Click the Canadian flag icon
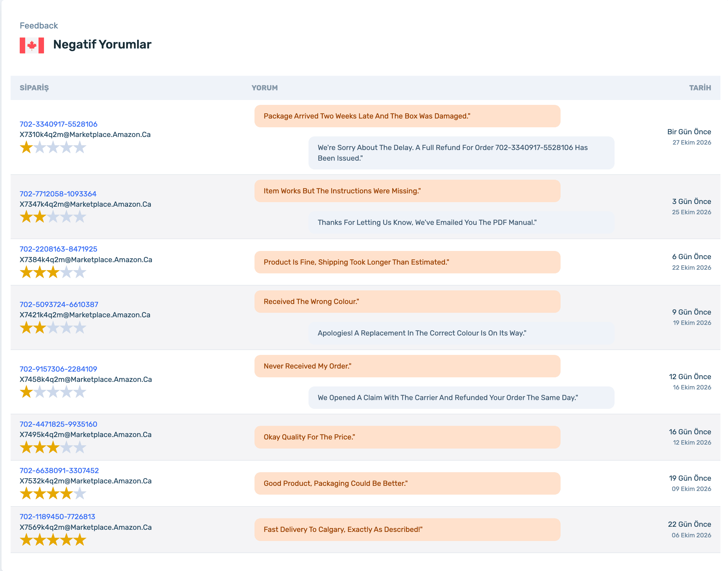The image size is (728, 571). (x=32, y=45)
